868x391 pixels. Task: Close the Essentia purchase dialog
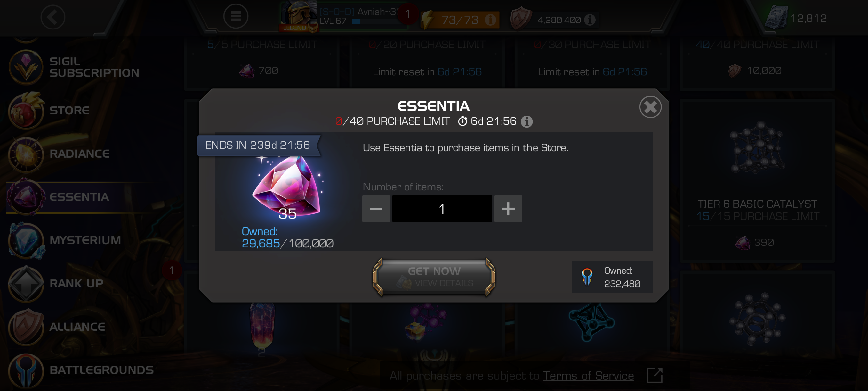tap(650, 107)
